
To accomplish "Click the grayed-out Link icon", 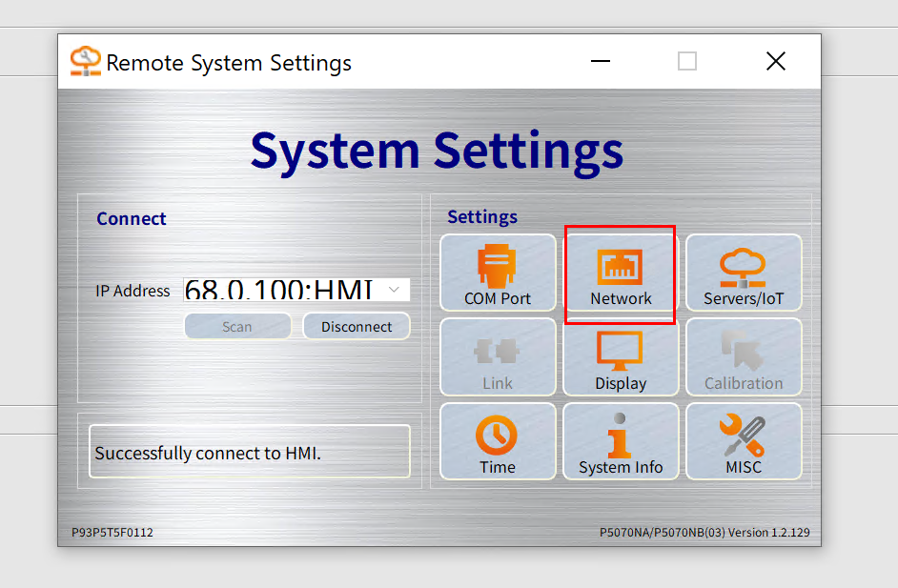I will tap(498, 357).
